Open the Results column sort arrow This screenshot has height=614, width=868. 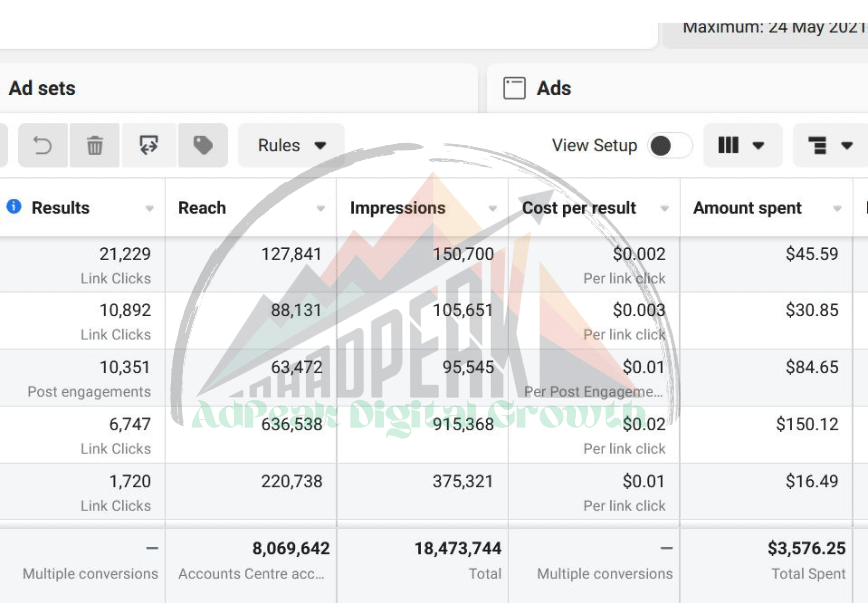(x=150, y=208)
